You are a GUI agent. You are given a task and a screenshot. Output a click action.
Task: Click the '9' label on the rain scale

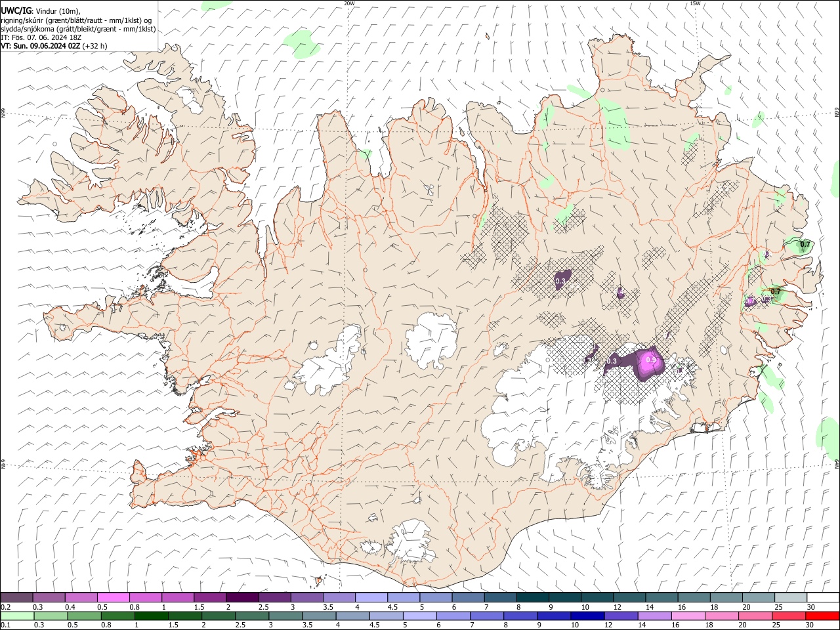point(541,625)
